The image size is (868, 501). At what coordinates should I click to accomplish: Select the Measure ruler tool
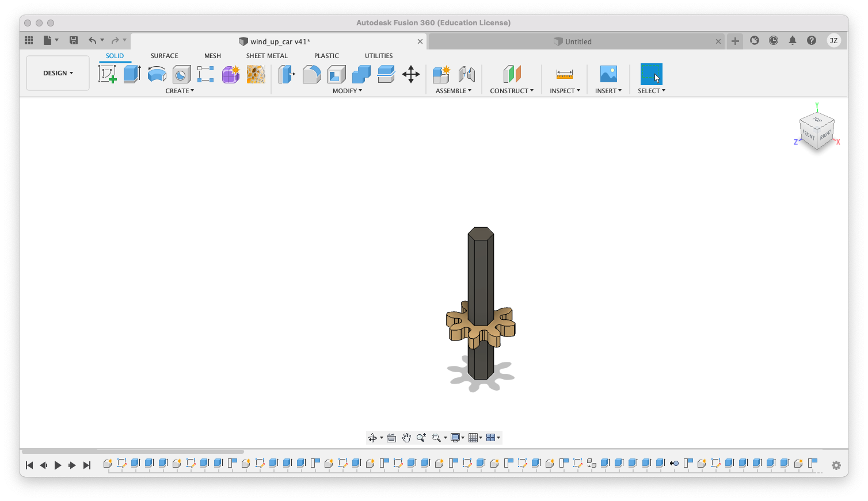pyautogui.click(x=565, y=74)
